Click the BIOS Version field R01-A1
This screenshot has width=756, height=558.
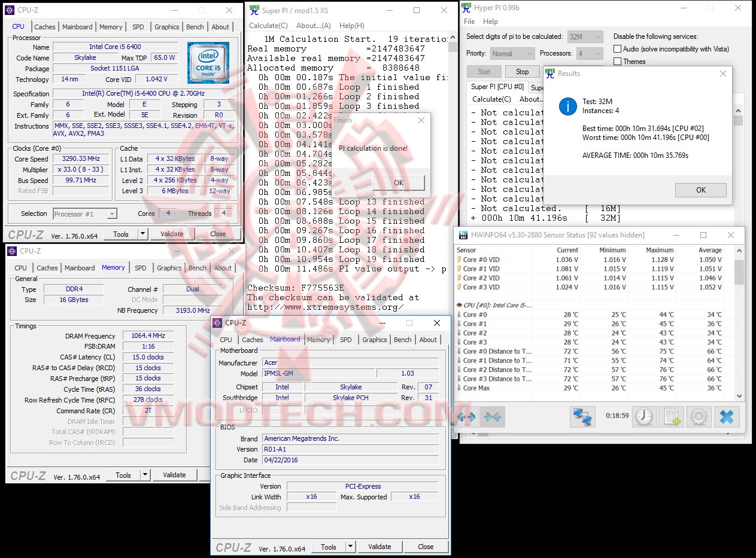pyautogui.click(x=351, y=449)
